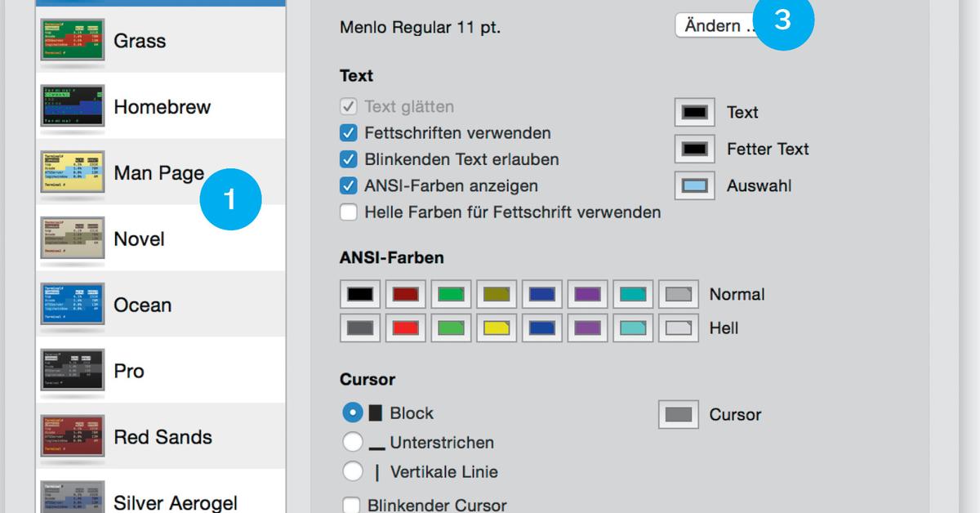
Task: Select the Red Sands profile
Action: point(163,437)
